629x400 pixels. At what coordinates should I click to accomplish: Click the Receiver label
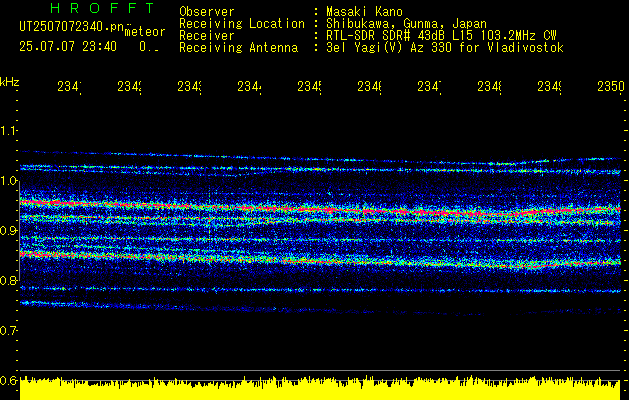(x=207, y=36)
